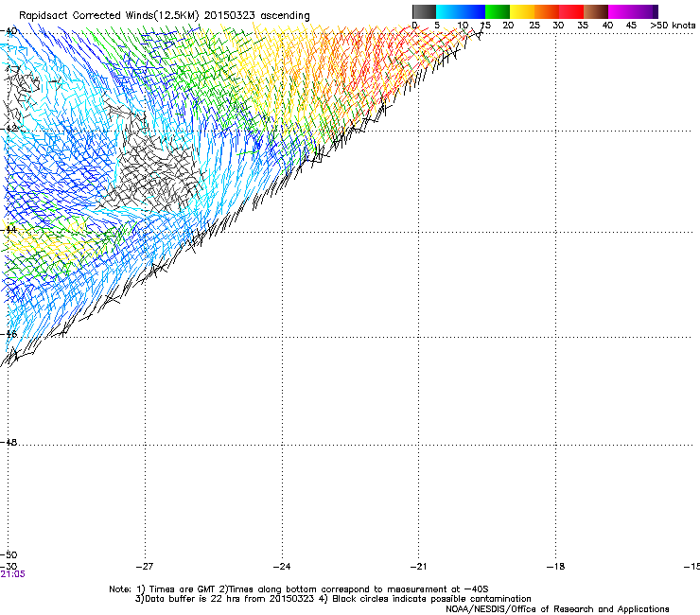The image size is (700, 615).
Task: Click the '-30' longitude axis label
Action: click(9, 567)
